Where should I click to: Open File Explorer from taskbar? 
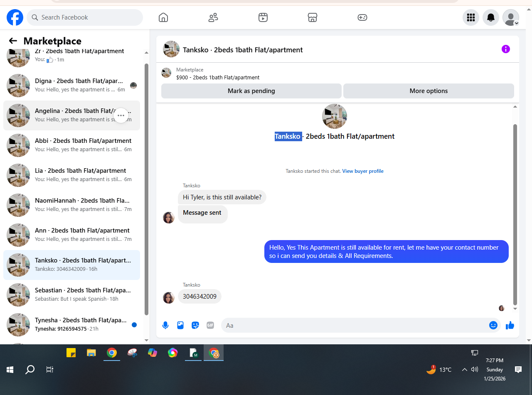pyautogui.click(x=91, y=353)
